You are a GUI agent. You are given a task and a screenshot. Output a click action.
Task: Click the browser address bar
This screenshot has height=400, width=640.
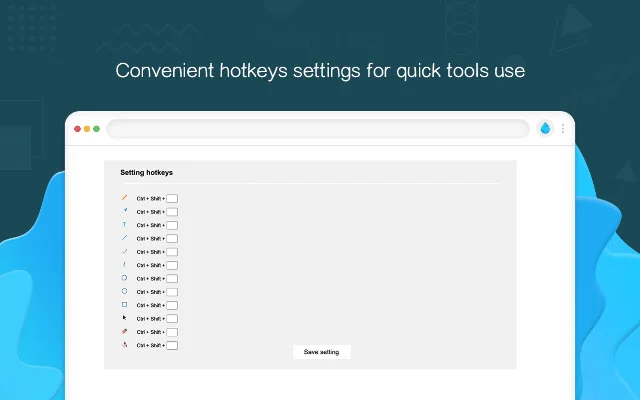click(318, 129)
